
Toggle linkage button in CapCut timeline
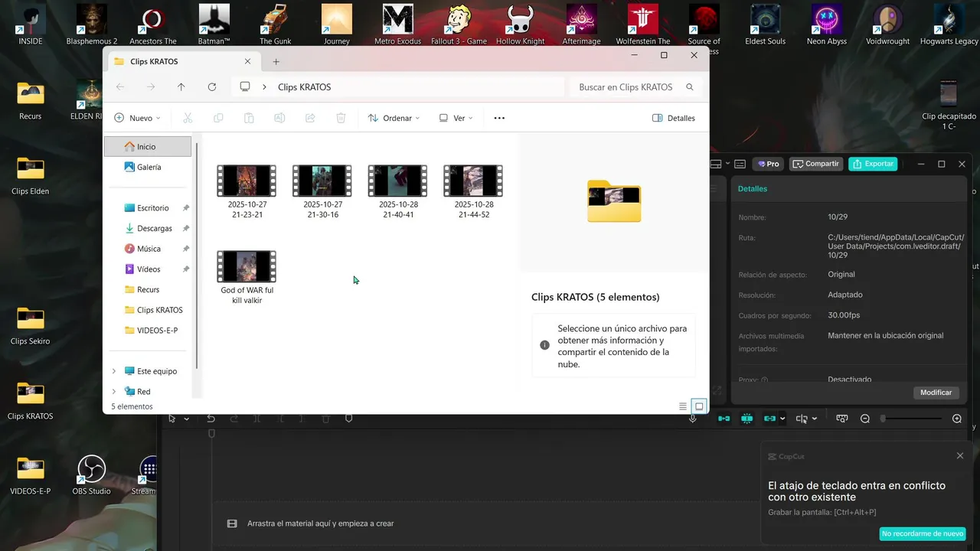770,419
